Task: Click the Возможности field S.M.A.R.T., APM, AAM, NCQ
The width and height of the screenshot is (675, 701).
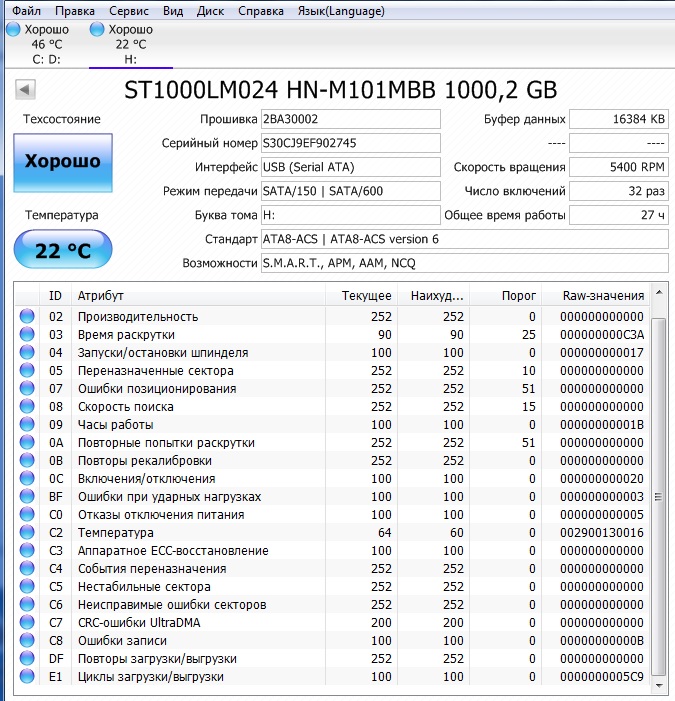Action: pyautogui.click(x=464, y=263)
